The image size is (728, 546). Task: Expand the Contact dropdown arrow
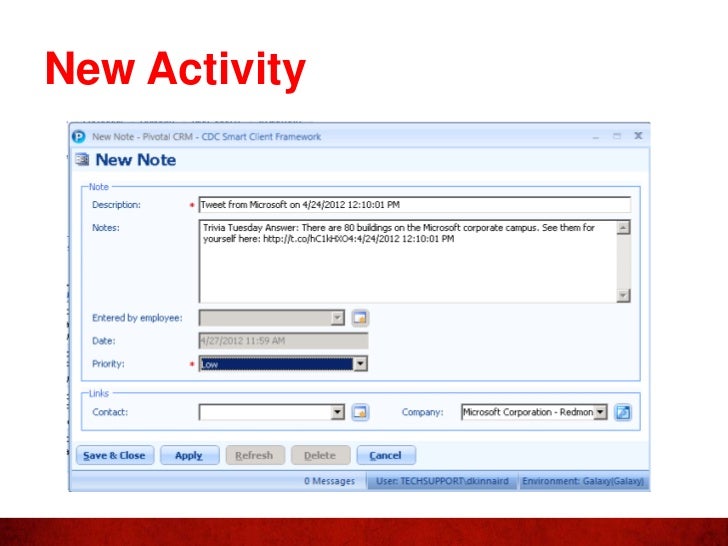[338, 412]
